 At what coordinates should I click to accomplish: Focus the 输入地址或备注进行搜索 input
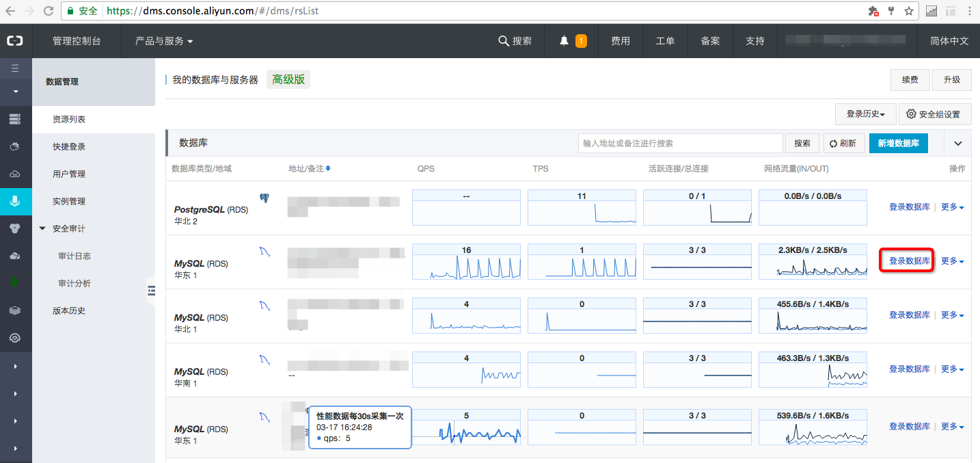(x=680, y=144)
